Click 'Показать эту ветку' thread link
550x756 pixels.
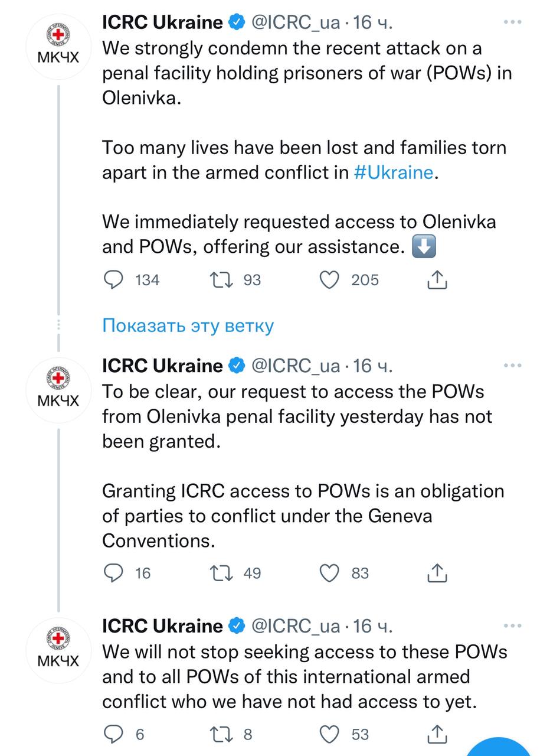tap(188, 325)
